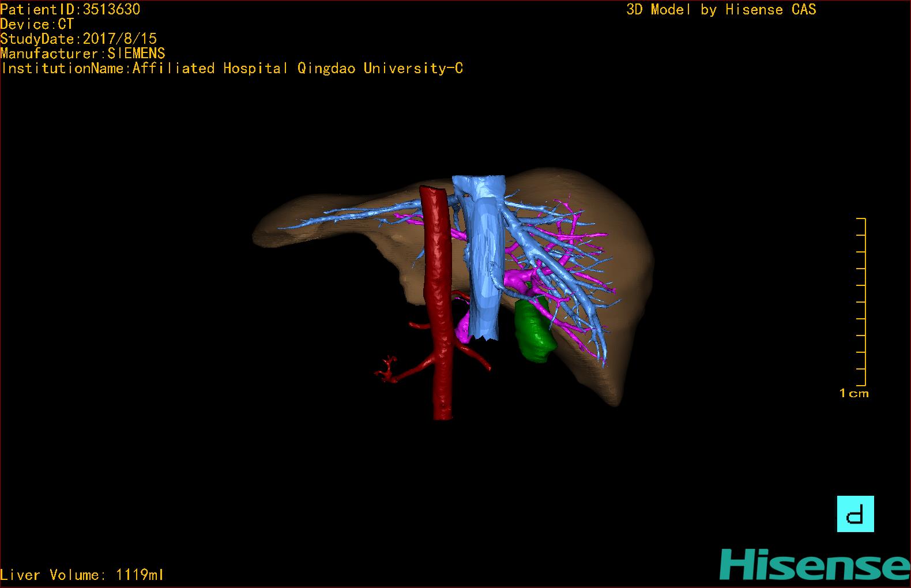Click the vertical scale ruler
Viewport: 911px width, 588px height.
[x=861, y=301]
